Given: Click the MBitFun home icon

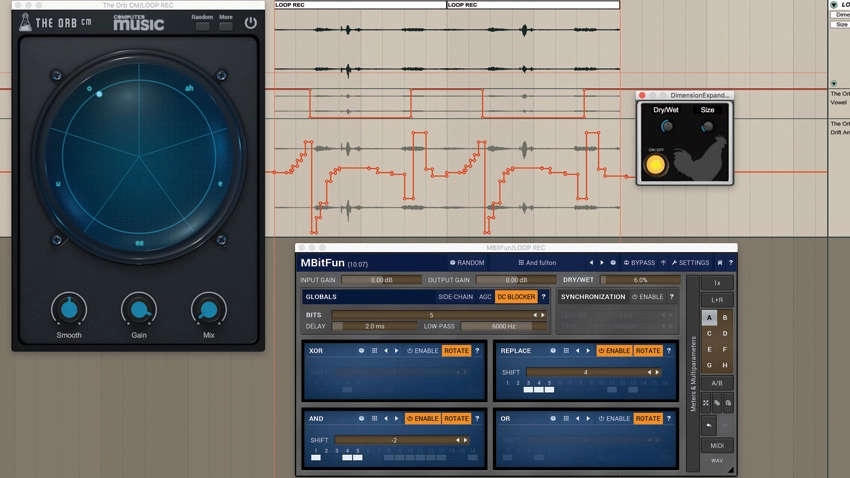Looking at the screenshot, I should coord(720,263).
